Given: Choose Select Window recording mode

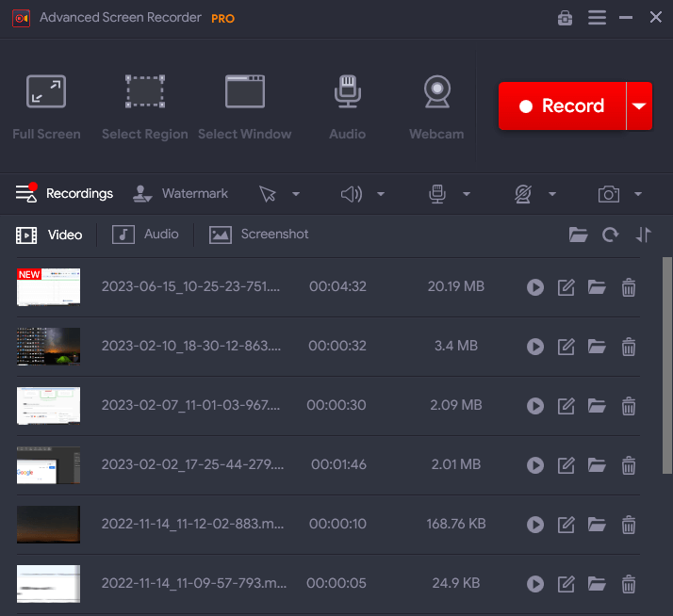Looking at the screenshot, I should pos(245,107).
